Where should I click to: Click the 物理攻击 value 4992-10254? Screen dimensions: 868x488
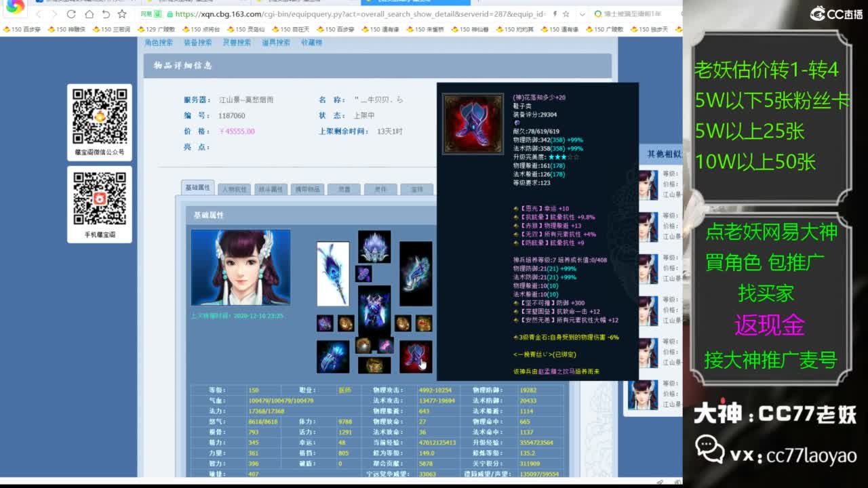[x=435, y=390]
